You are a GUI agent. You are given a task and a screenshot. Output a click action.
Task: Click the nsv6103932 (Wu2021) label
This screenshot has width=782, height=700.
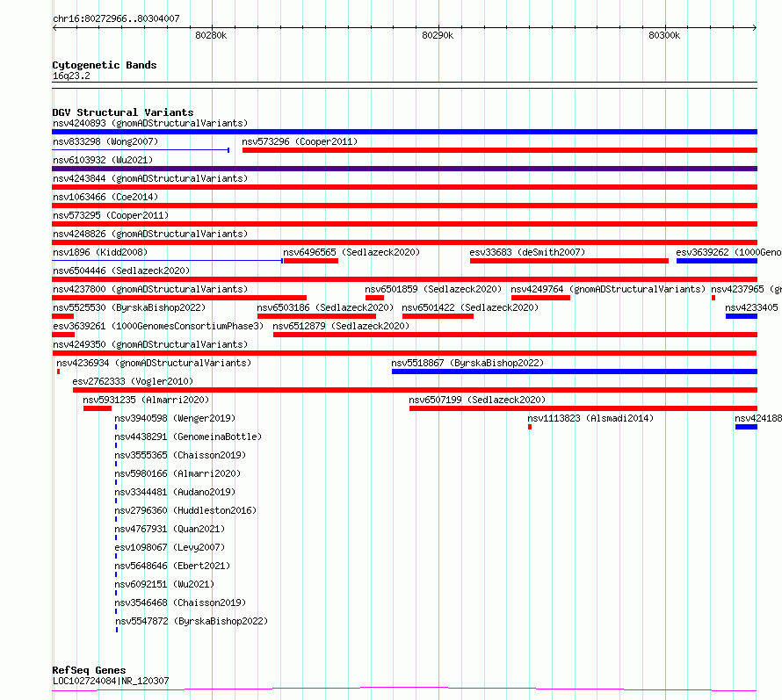pos(103,160)
